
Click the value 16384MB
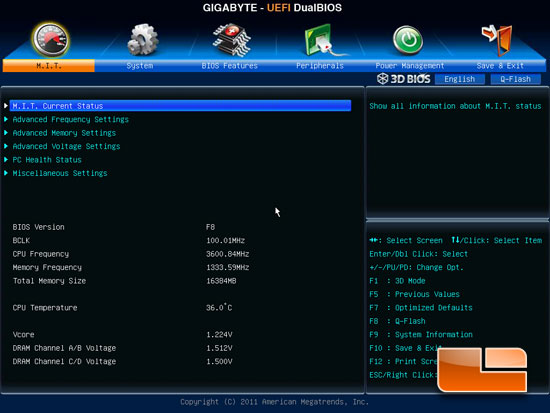click(221, 281)
